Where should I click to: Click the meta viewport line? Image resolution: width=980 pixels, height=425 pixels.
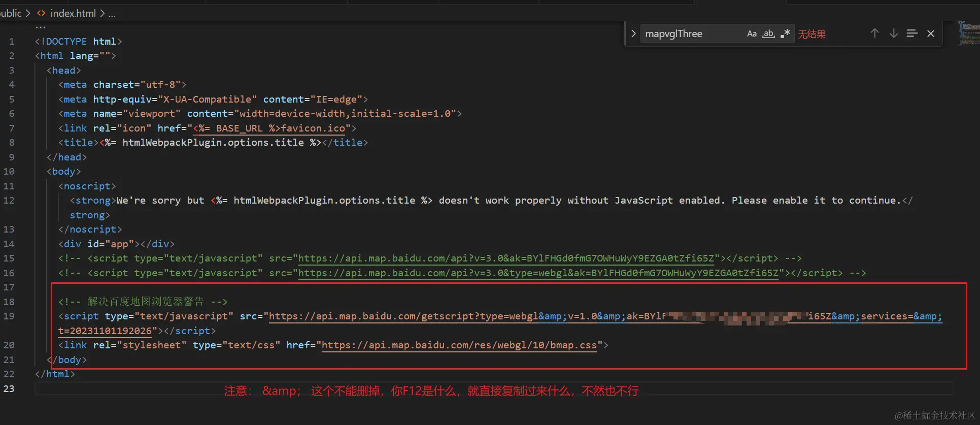pyautogui.click(x=260, y=114)
